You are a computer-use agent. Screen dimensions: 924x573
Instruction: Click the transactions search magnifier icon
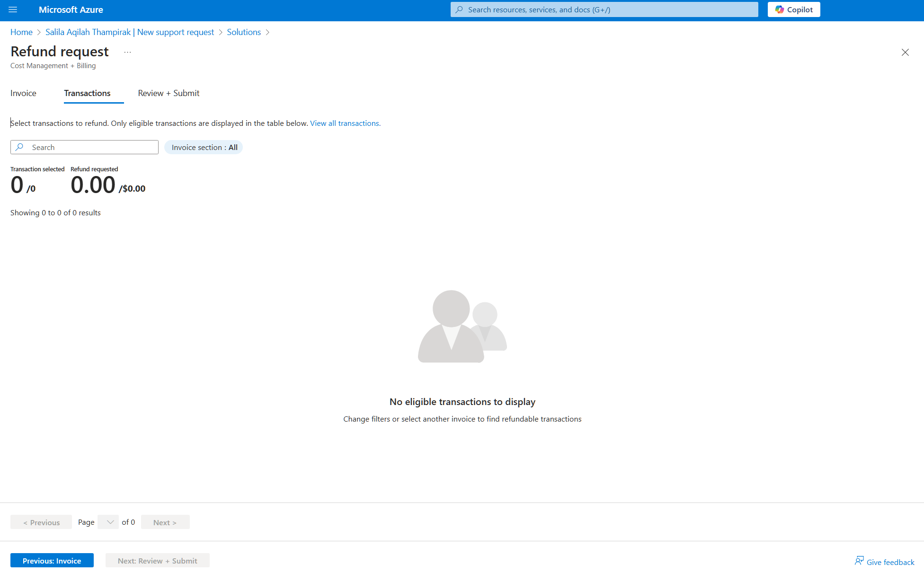19,147
